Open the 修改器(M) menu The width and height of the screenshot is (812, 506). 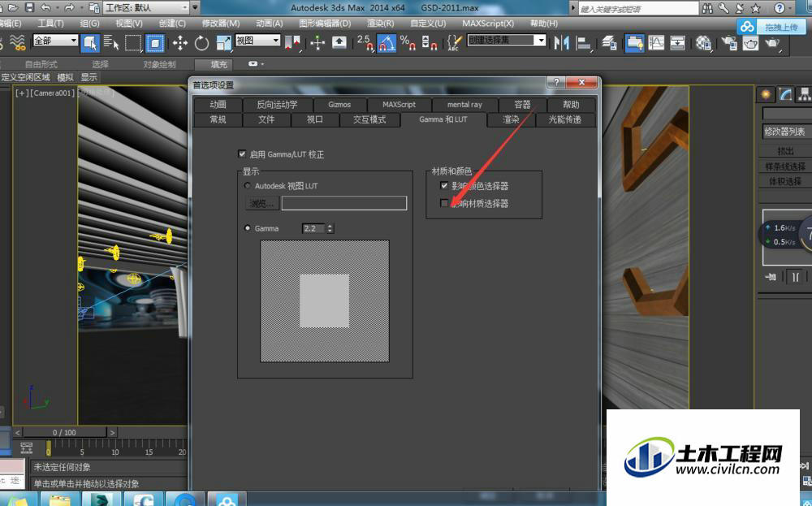(x=221, y=24)
